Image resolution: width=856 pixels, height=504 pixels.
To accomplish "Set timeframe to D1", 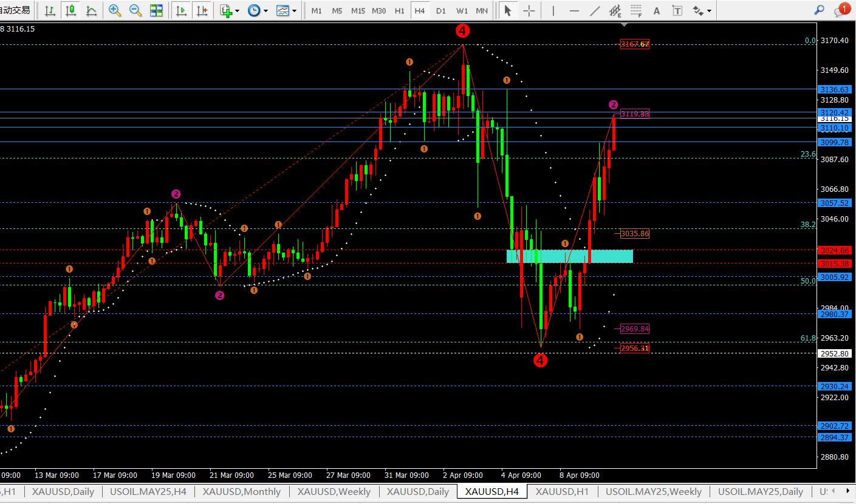I will (x=441, y=10).
